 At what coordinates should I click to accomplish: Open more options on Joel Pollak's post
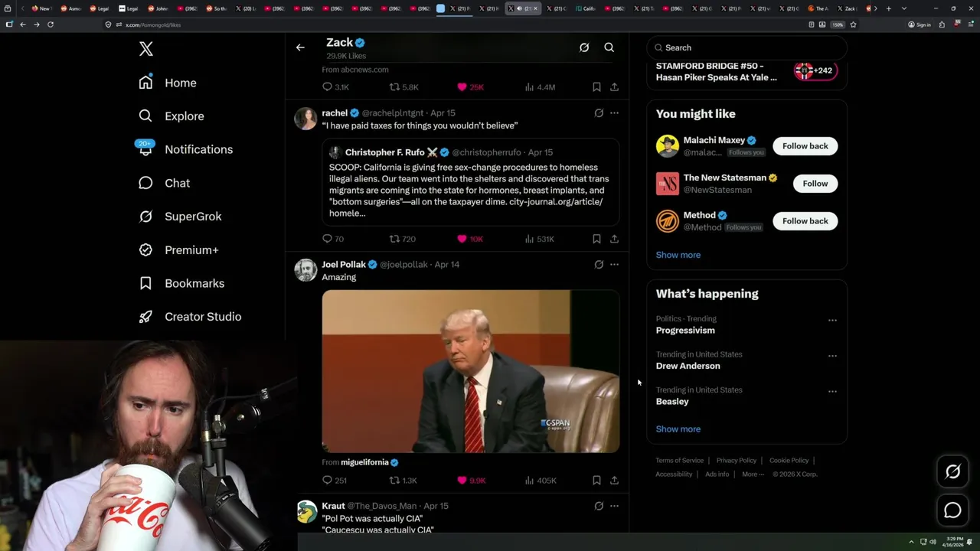(614, 265)
